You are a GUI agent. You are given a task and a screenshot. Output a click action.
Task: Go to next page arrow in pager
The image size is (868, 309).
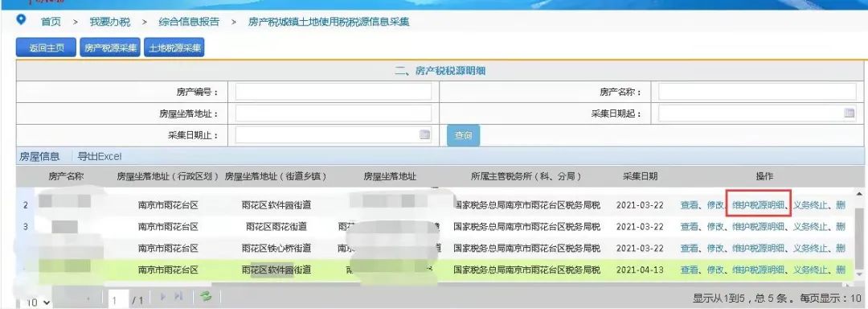(x=163, y=297)
